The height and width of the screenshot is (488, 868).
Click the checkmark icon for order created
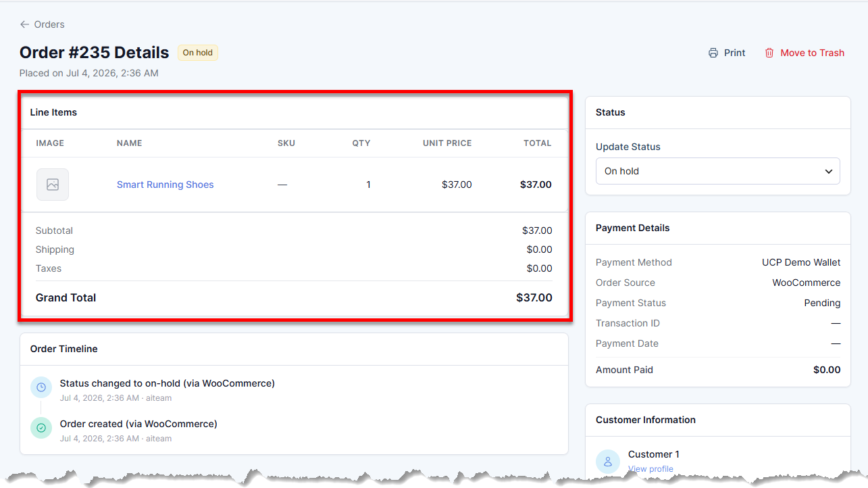coord(41,428)
